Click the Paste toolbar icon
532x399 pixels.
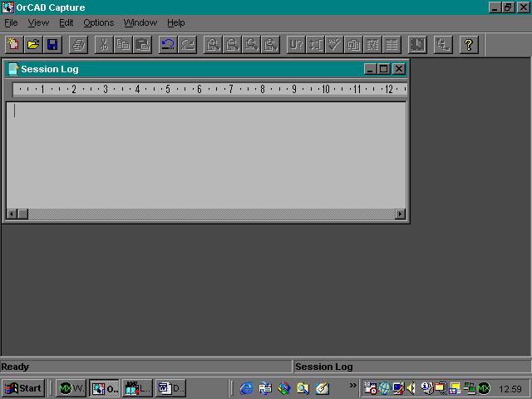142,44
